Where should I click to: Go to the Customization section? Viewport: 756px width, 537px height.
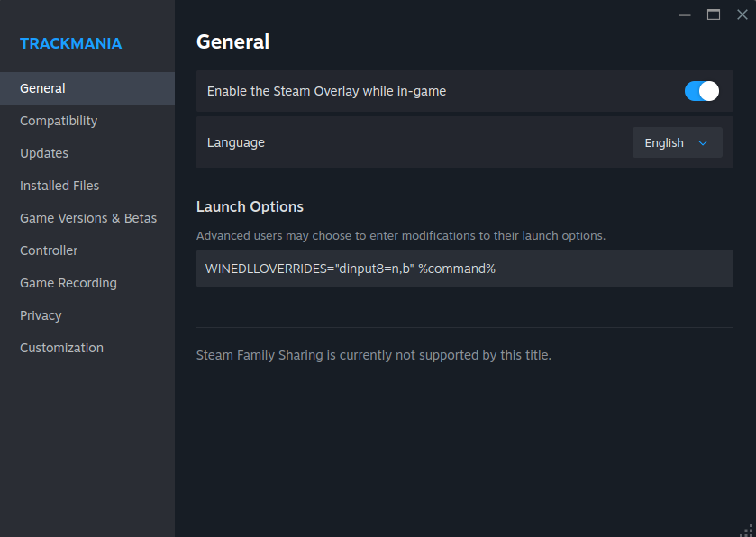click(x=87, y=348)
